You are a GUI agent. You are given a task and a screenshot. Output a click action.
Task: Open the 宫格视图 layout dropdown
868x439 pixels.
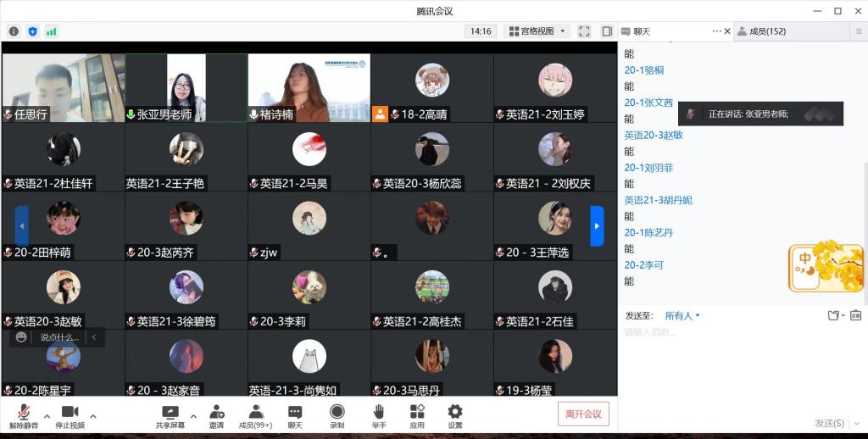click(537, 31)
